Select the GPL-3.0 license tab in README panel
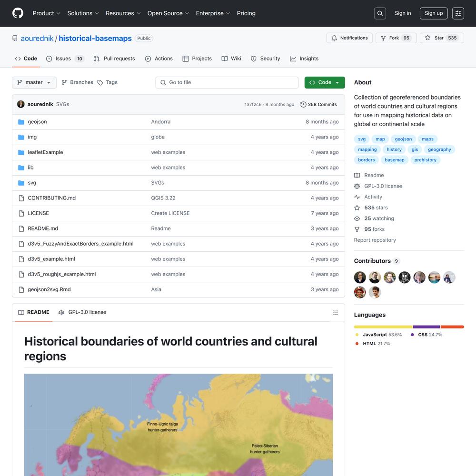476x476 pixels. point(82,312)
